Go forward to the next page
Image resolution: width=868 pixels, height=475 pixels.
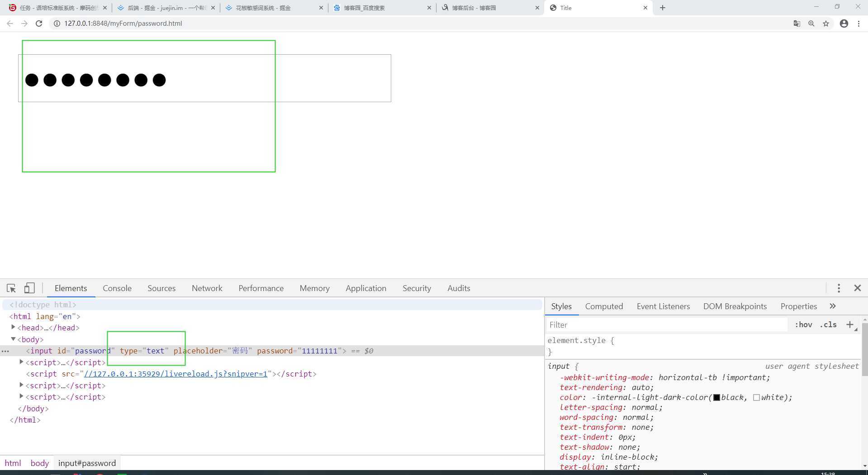pos(24,24)
